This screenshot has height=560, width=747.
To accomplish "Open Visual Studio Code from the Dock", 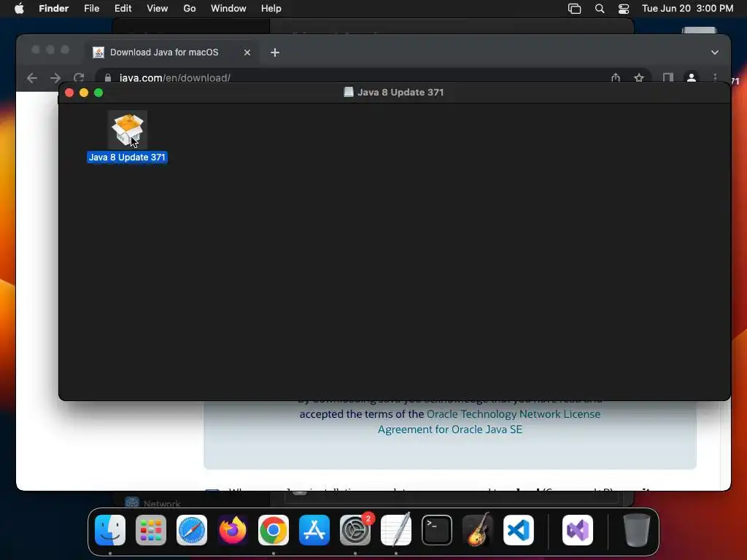I will (x=519, y=530).
